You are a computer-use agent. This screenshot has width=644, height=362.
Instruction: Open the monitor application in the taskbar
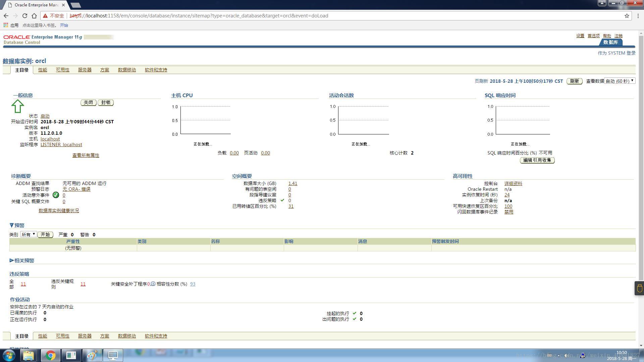[113, 355]
